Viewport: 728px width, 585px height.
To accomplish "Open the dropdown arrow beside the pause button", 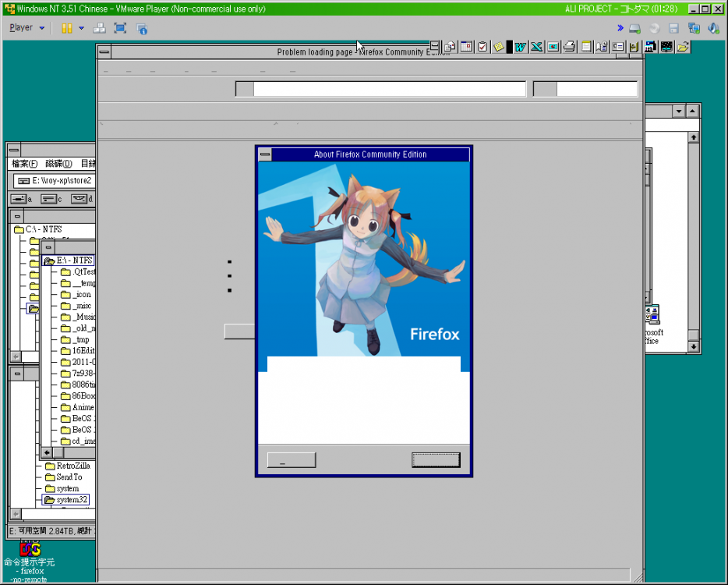I will pos(81,28).
